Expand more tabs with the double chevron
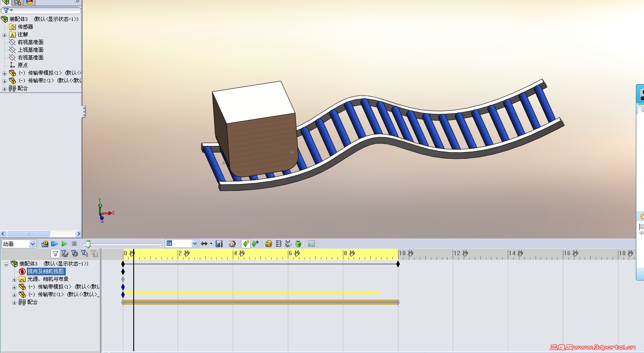 (x=77, y=2)
